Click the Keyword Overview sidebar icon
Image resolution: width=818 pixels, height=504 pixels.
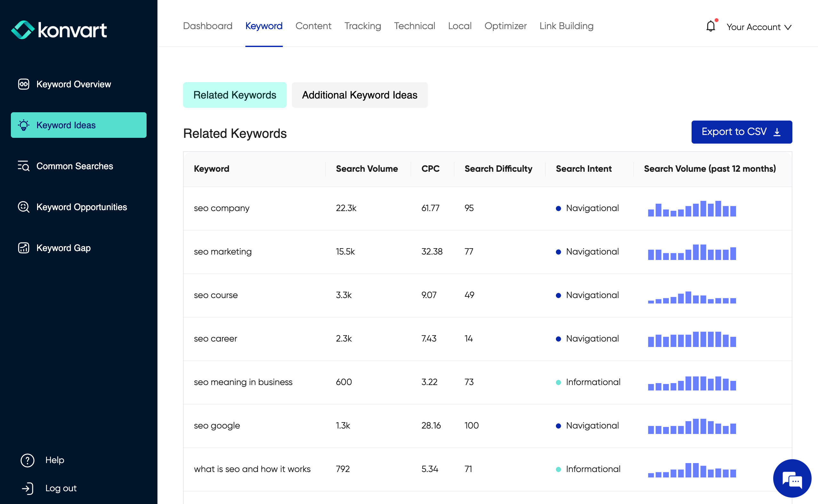tap(24, 84)
